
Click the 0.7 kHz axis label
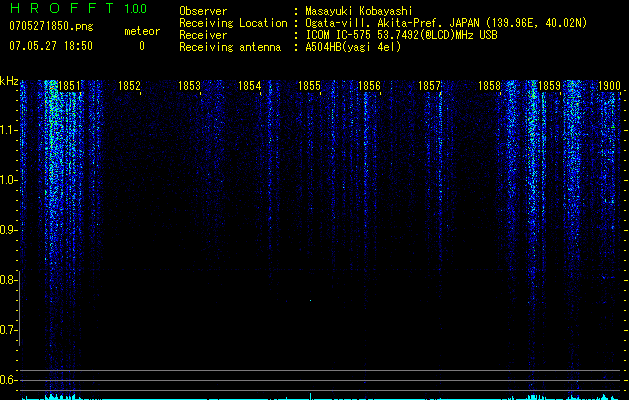(7, 330)
